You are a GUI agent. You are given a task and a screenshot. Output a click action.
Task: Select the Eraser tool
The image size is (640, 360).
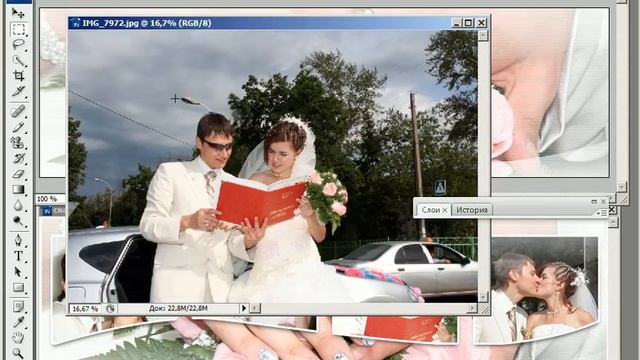tap(18, 174)
